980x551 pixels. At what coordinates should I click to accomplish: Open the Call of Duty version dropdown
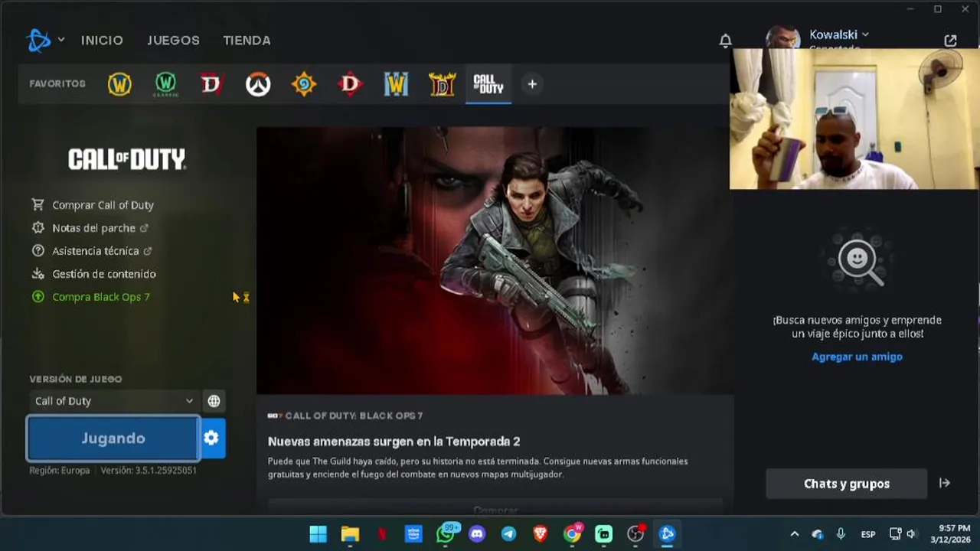(114, 401)
